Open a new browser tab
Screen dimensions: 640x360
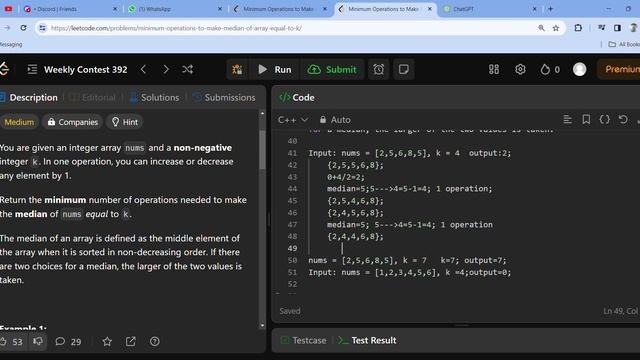tap(550, 9)
